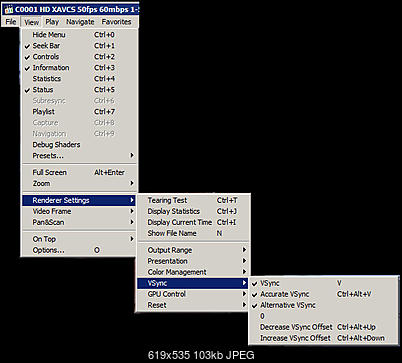Select Tearing Test entry

tap(193, 200)
